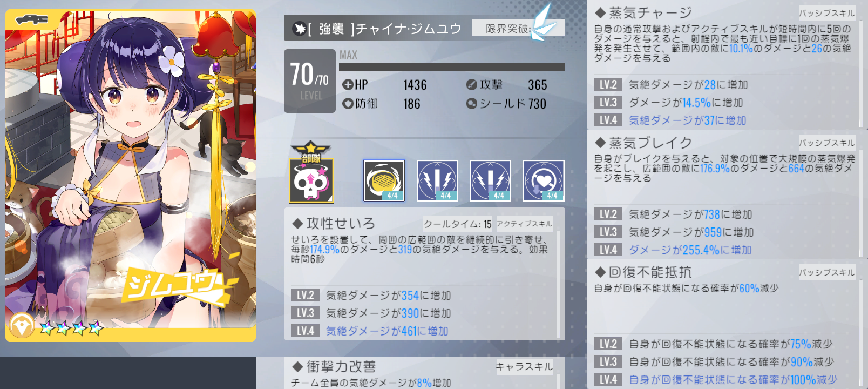The width and height of the screenshot is (868, 389).
Task: Select the 蒸気ブレイク skill heading
Action: (643, 142)
